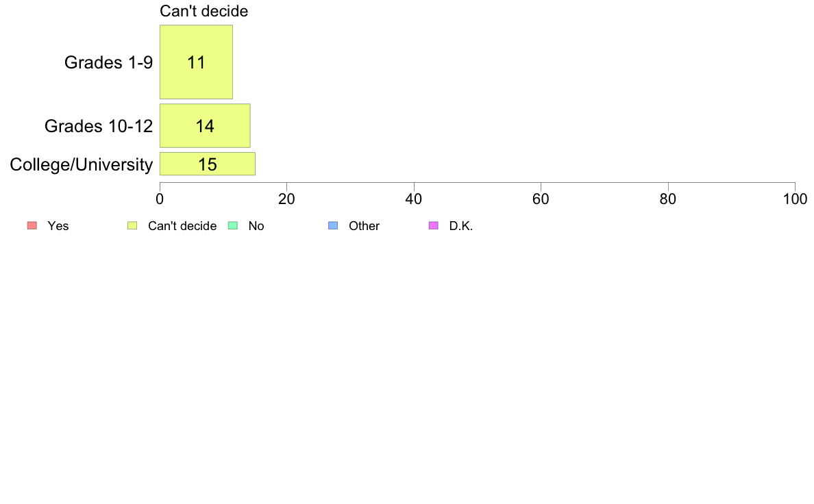Click the 20 tick on the x-axis
This screenshot has height=504, width=814.
point(286,199)
